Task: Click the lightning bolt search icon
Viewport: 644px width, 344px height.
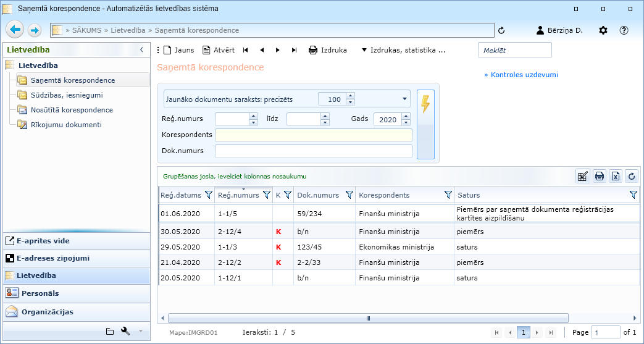Action: tap(425, 104)
